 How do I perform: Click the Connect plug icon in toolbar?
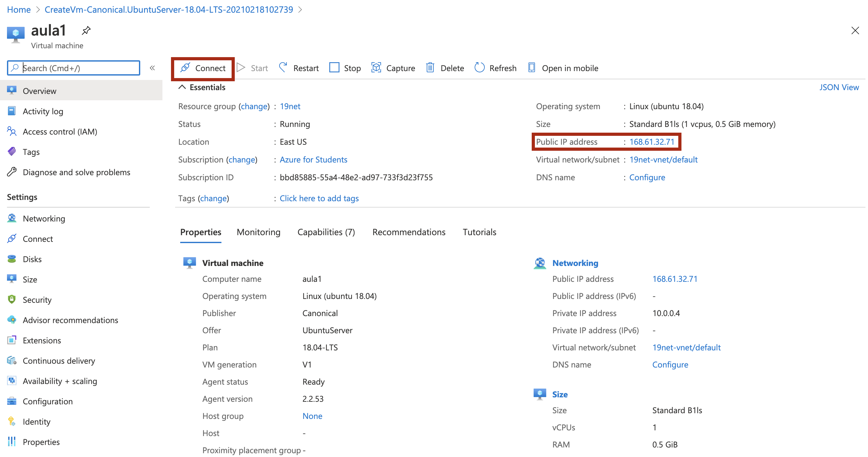tap(185, 68)
